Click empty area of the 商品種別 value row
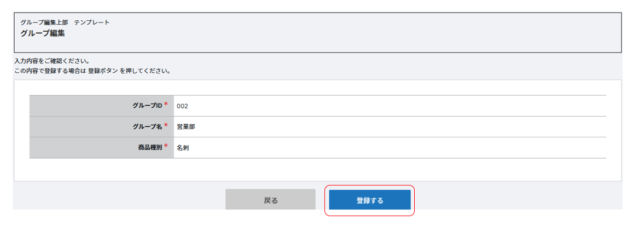This screenshot has height=232, width=644. click(x=383, y=148)
